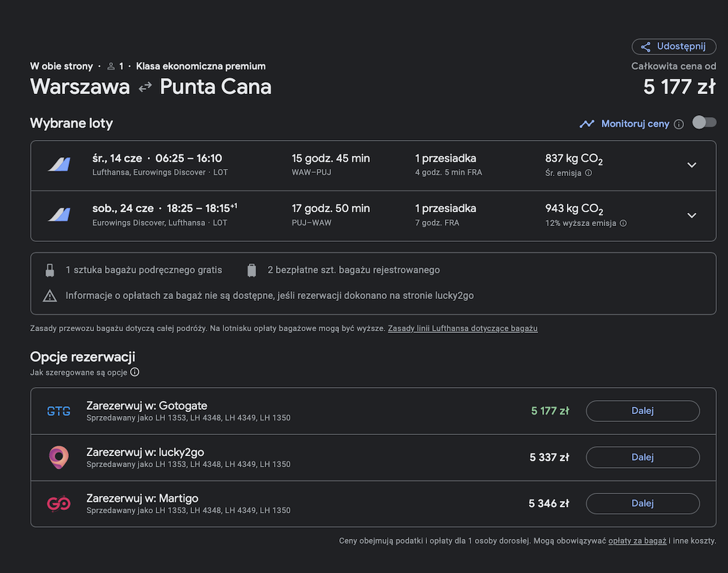Click the 17 godz. 50 min duration
Viewport: 728px width, 573px height.
coord(330,208)
